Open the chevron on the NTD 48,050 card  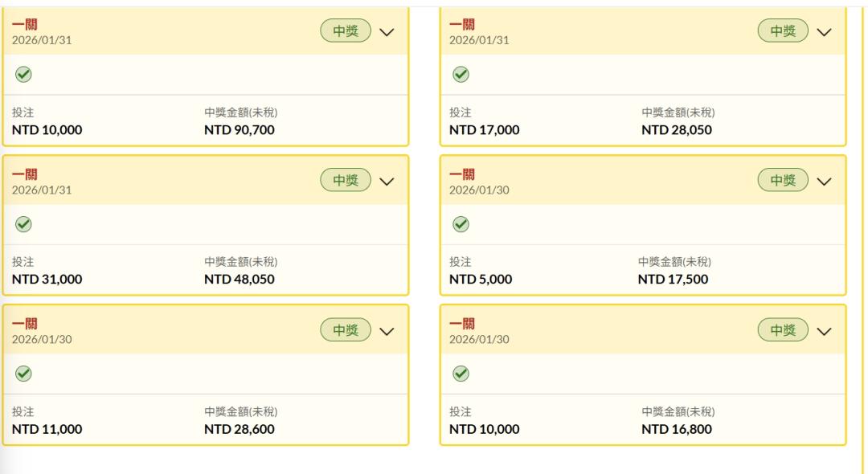(387, 182)
